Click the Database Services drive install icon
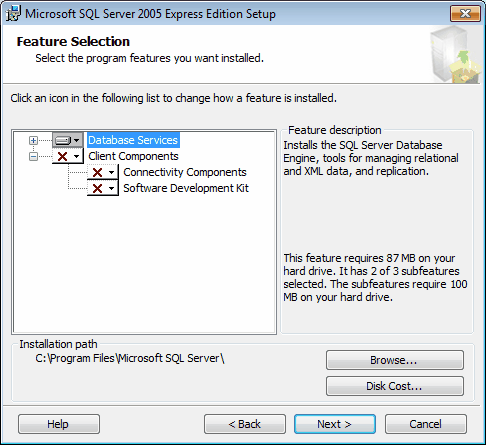This screenshot has height=445, width=486. click(63, 140)
